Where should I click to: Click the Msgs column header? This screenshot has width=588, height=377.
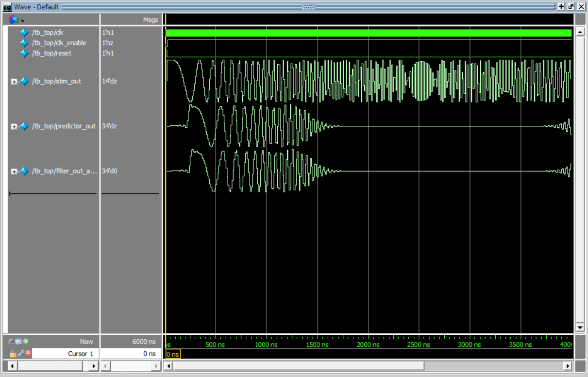[151, 19]
